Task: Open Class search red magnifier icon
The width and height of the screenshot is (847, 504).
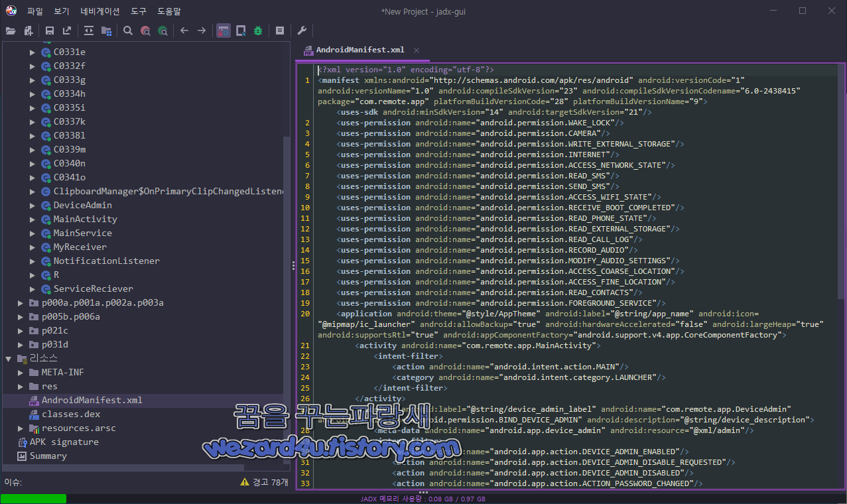Action: coord(145,31)
